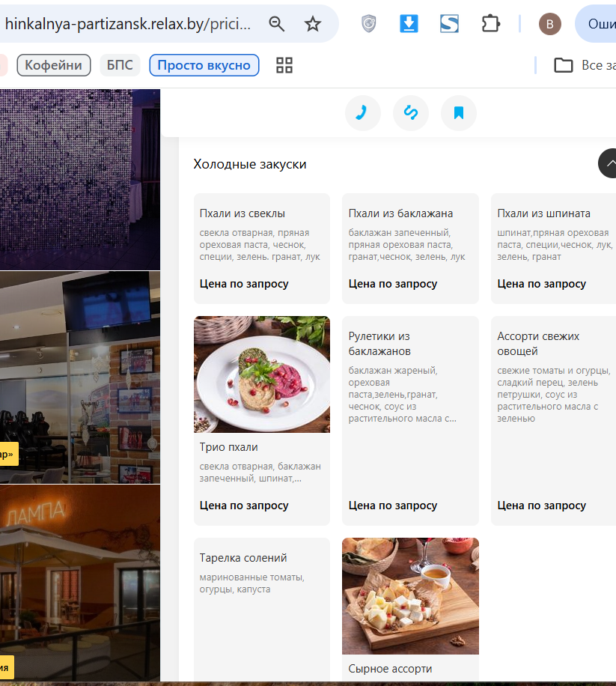Click the ЛАМПА terrace venue photo
616x686 pixels.
pyautogui.click(x=80, y=583)
